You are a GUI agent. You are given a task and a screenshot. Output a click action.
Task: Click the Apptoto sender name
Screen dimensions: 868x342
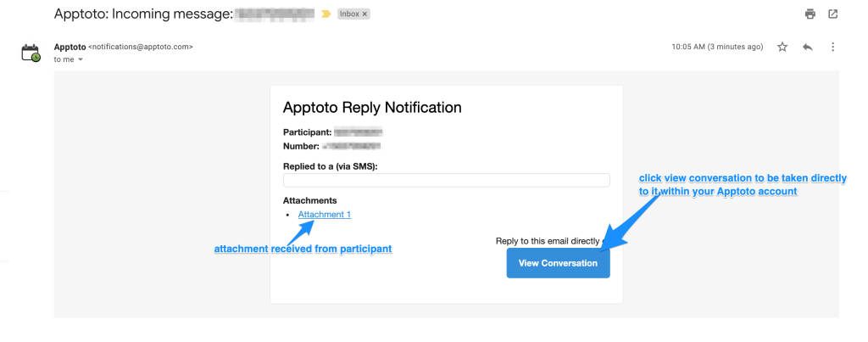pos(70,48)
